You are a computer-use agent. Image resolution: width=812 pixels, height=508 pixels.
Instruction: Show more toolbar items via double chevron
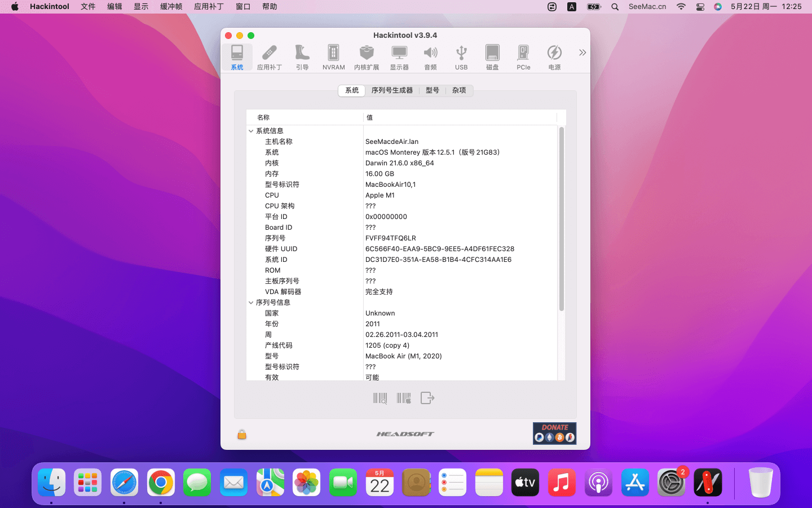click(582, 52)
